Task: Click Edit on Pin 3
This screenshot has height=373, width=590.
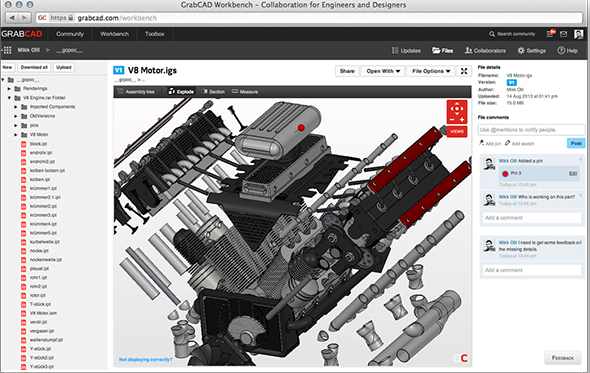Action: [x=573, y=174]
